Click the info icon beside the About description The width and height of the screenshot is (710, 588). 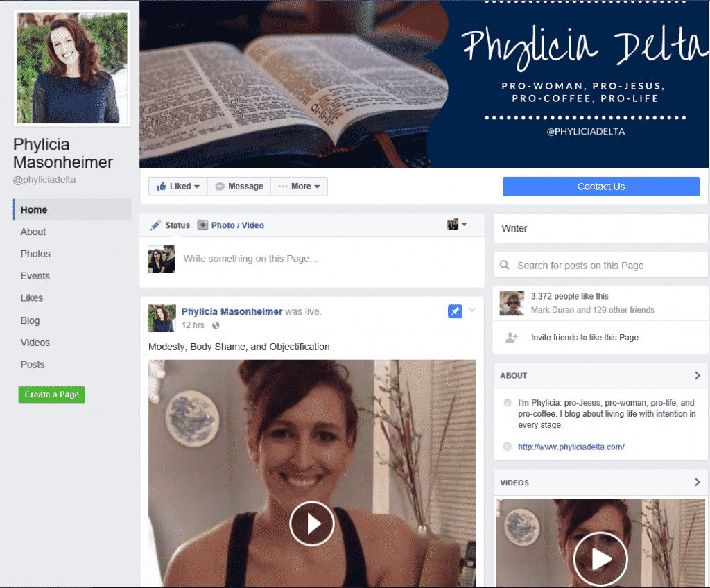[508, 403]
